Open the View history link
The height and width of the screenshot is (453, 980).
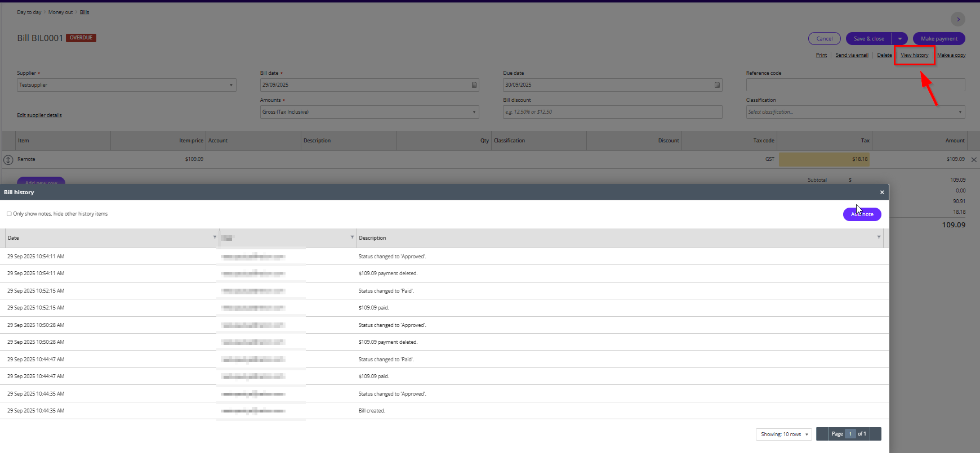(915, 55)
